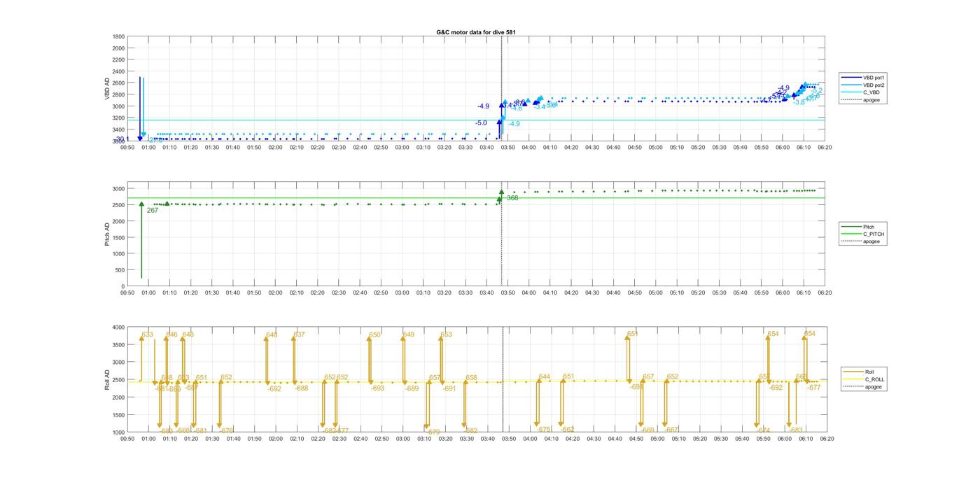The width and height of the screenshot is (980, 485).
Task: Click the "4000" tick on Roll axis
Action: pyautogui.click(x=118, y=328)
